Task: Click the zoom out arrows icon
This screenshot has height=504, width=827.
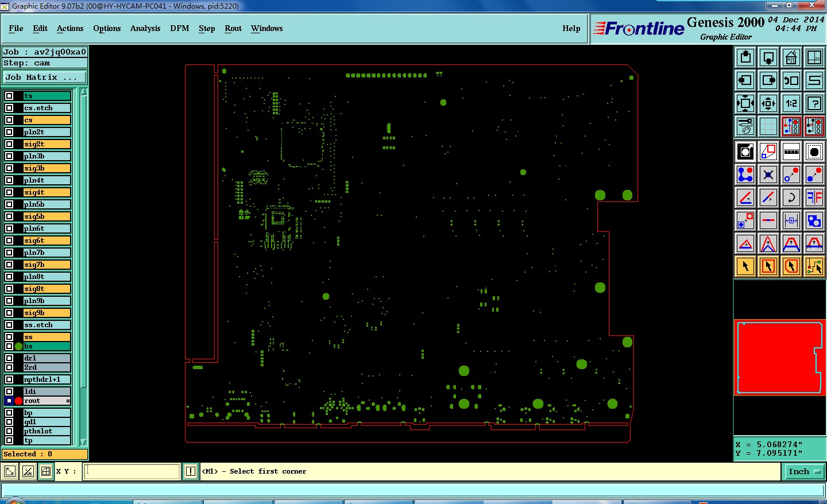Action: click(x=745, y=103)
